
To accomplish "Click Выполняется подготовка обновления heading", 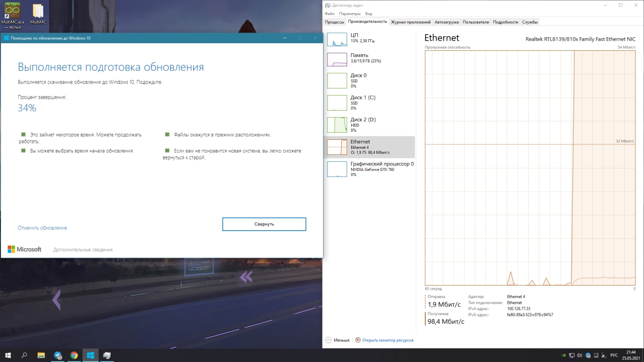I will click(111, 67).
